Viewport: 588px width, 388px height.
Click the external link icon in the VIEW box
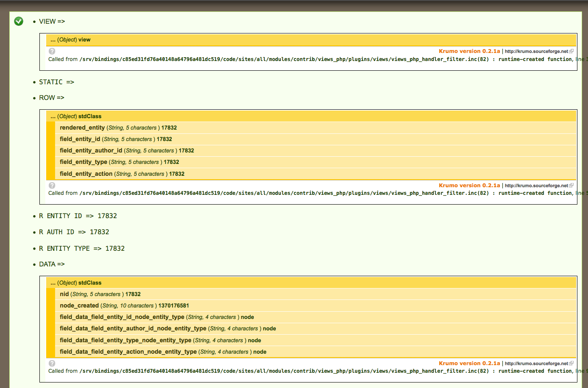[x=571, y=51]
